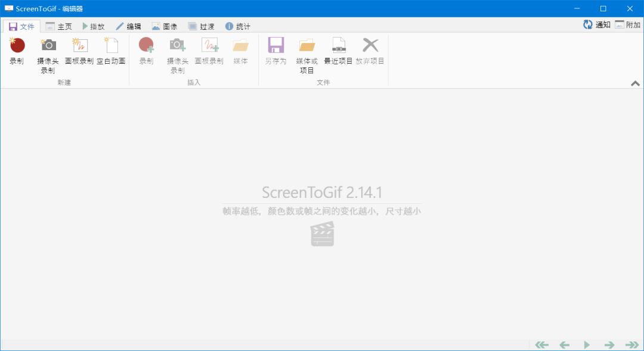Screen dimensions: 644x351
Task: Open the 统计 statistics tab
Action: coord(237,26)
